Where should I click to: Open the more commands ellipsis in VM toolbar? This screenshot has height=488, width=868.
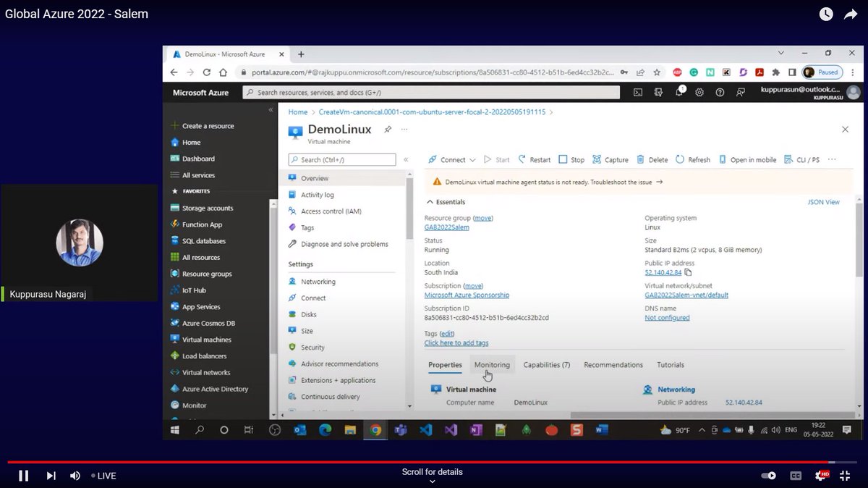832,159
